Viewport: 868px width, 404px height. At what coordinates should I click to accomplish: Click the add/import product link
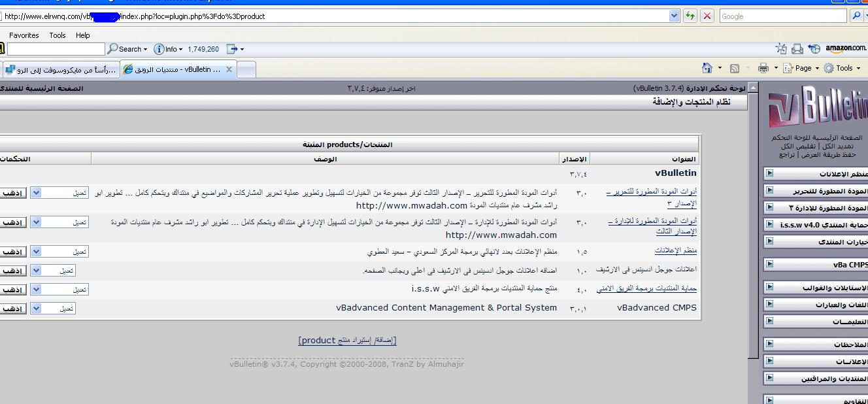click(347, 341)
